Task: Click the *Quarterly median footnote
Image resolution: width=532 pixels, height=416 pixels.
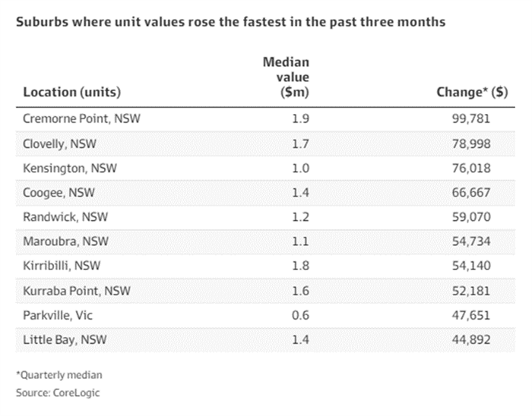Action: coord(59,374)
